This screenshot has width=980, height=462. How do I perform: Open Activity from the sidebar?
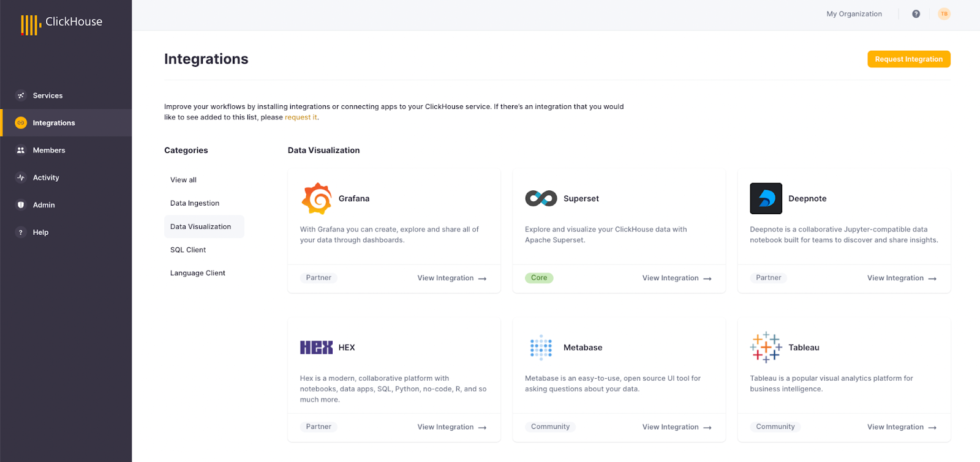[46, 178]
